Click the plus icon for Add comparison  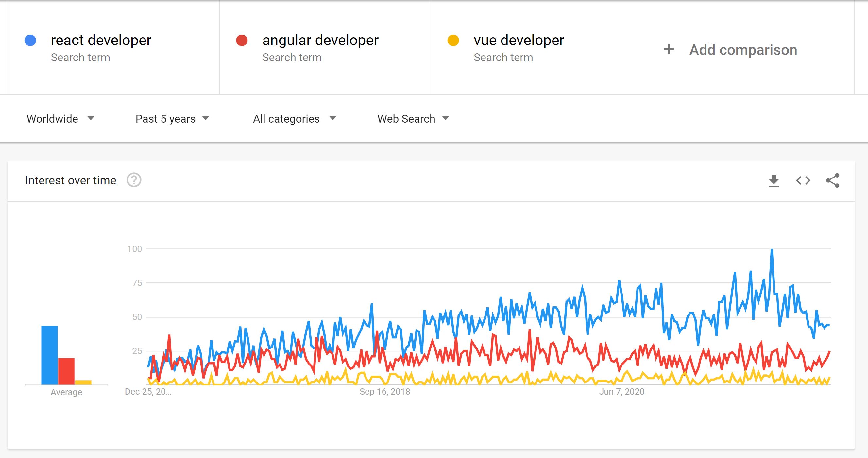(669, 50)
